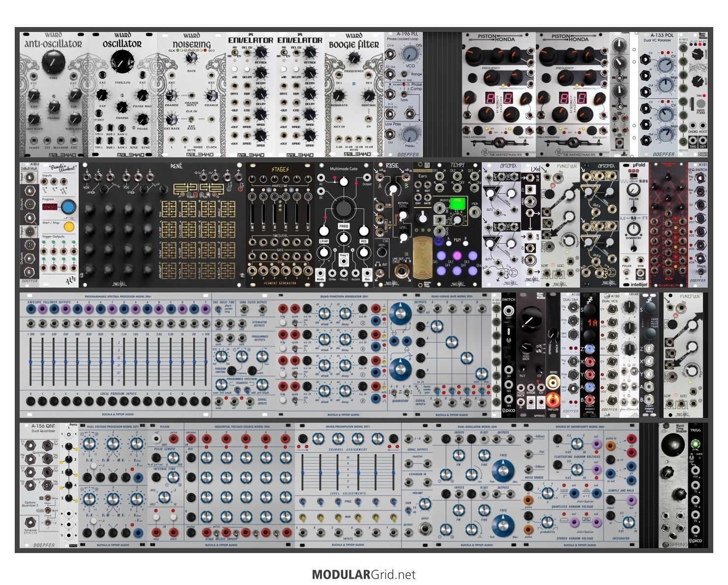728x585 pixels.
Task: Select the Doepfer A-196 PLL module
Action: (403, 94)
